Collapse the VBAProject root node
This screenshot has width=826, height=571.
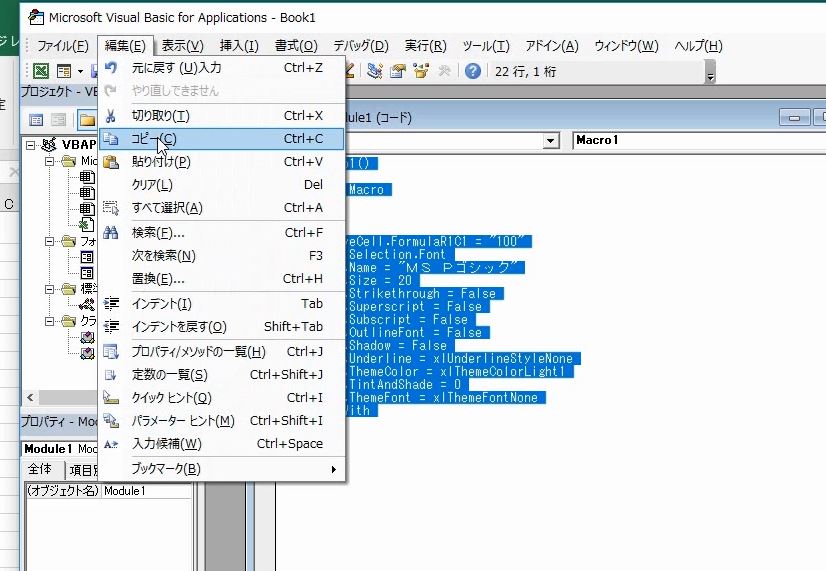[31, 145]
